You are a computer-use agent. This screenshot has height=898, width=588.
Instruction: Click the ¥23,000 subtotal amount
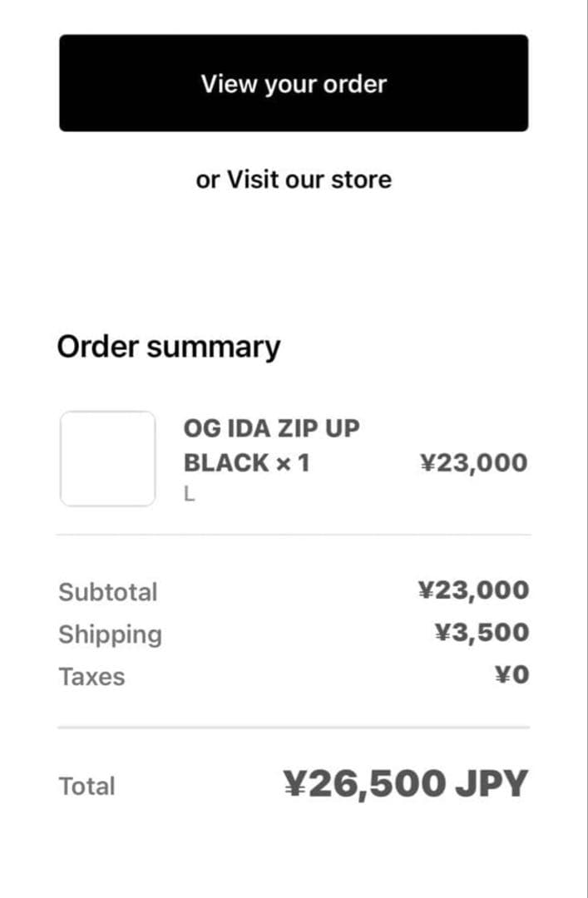coord(474,590)
